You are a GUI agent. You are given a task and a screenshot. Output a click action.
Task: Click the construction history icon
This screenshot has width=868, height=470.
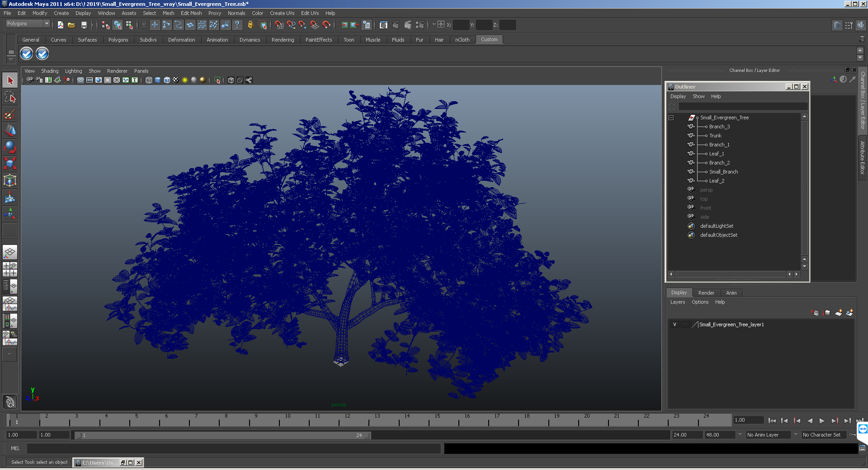point(367,25)
